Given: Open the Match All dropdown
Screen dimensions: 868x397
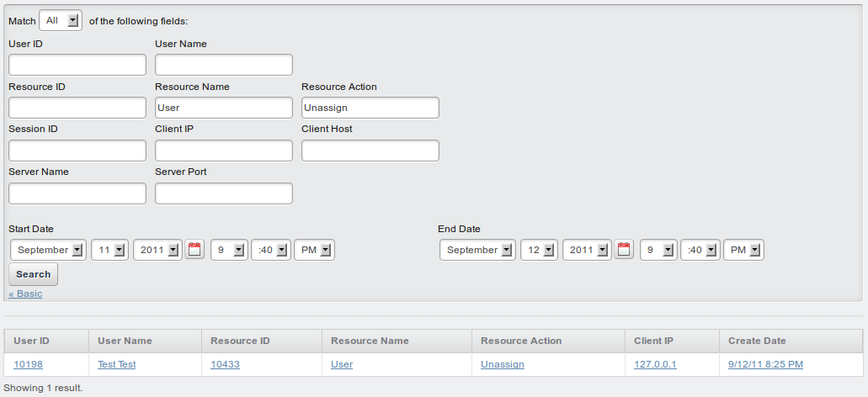Looking at the screenshot, I should [61, 20].
